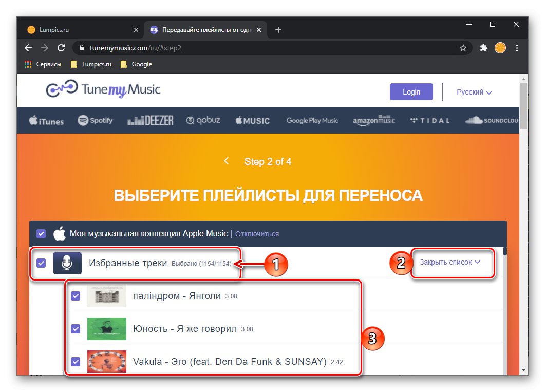Open the extensions puzzle icon
This screenshot has width=545, height=392.
[x=483, y=48]
